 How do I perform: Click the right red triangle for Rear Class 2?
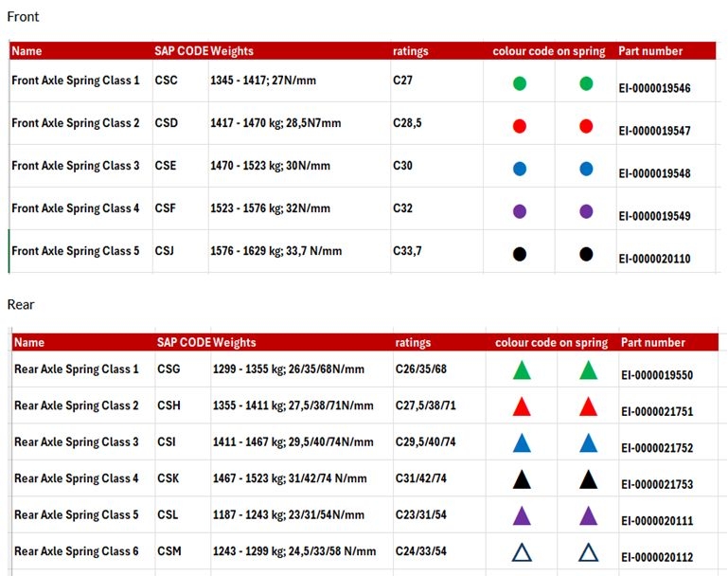[x=588, y=407]
